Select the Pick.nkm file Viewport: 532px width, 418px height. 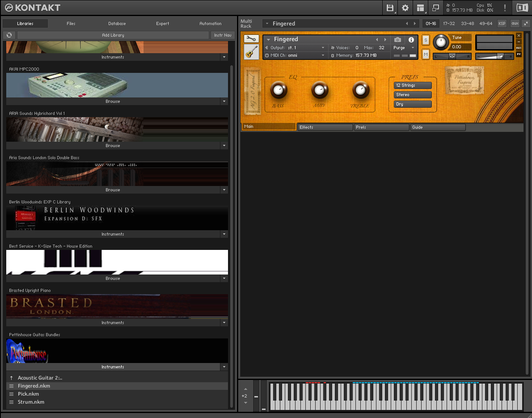pos(117,394)
